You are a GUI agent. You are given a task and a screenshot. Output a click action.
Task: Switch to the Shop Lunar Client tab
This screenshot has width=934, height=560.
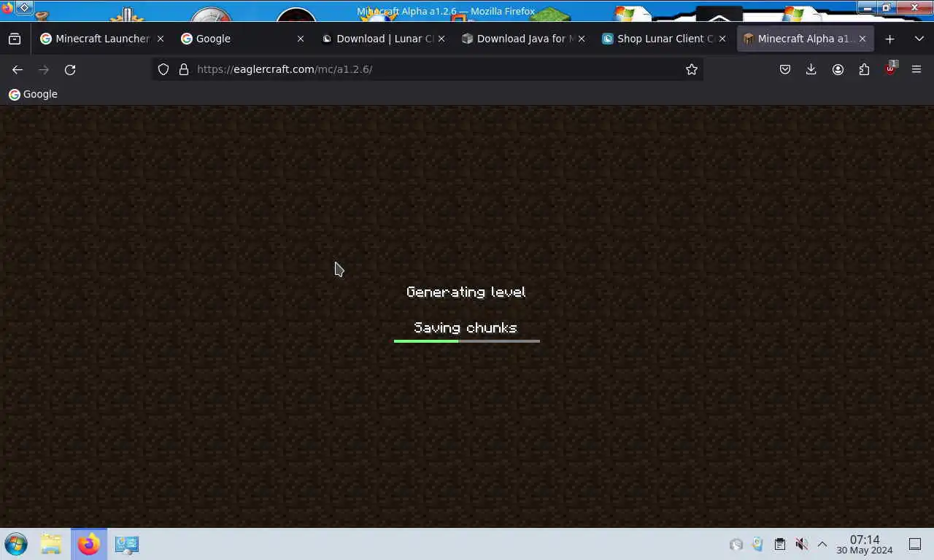tap(663, 39)
